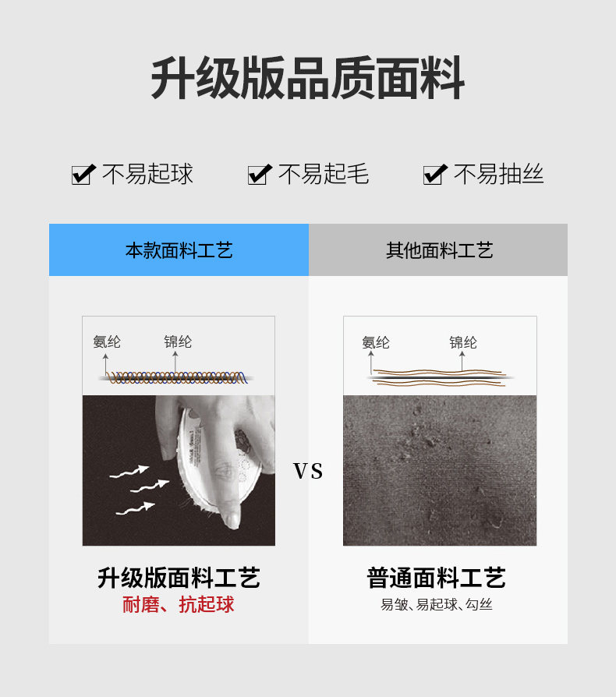This screenshot has height=697, width=616.
Task: Select left 氨纶 label arrow
Action: click(x=105, y=365)
